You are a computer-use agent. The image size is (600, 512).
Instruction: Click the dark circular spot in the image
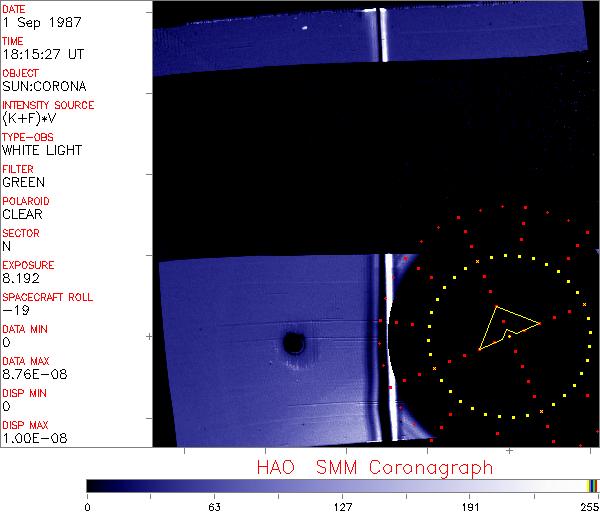tap(294, 344)
